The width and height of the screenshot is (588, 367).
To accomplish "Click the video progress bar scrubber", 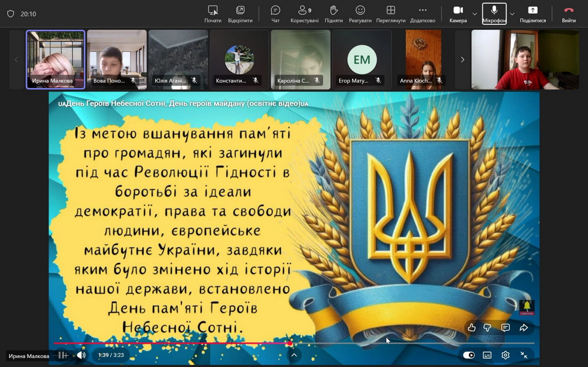I will pyautogui.click(x=290, y=343).
